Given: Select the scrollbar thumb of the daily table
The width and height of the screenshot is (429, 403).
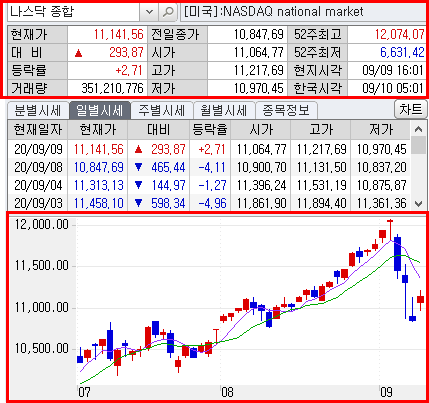Looking at the screenshot, I should (418, 146).
